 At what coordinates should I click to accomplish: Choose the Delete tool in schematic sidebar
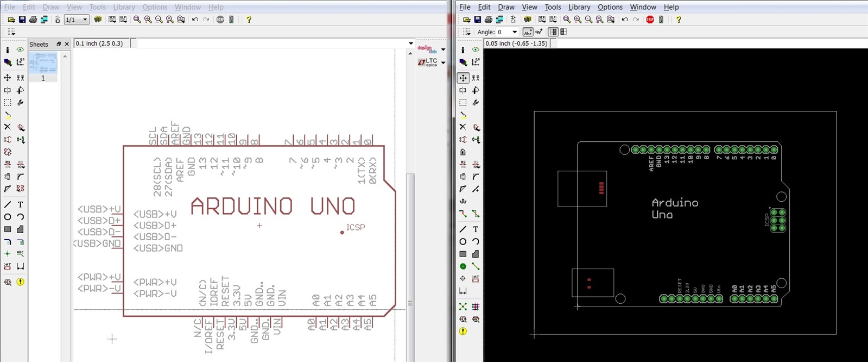click(x=8, y=127)
